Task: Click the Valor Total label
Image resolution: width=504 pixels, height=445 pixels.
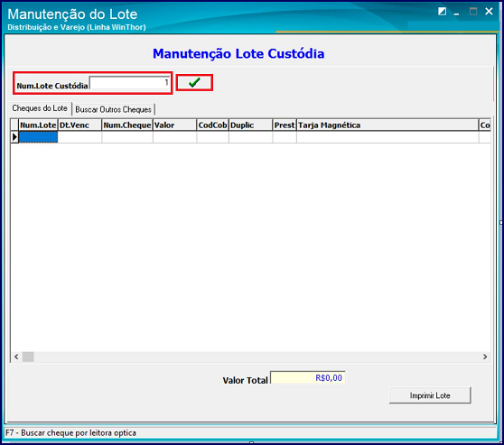Action: [246, 380]
